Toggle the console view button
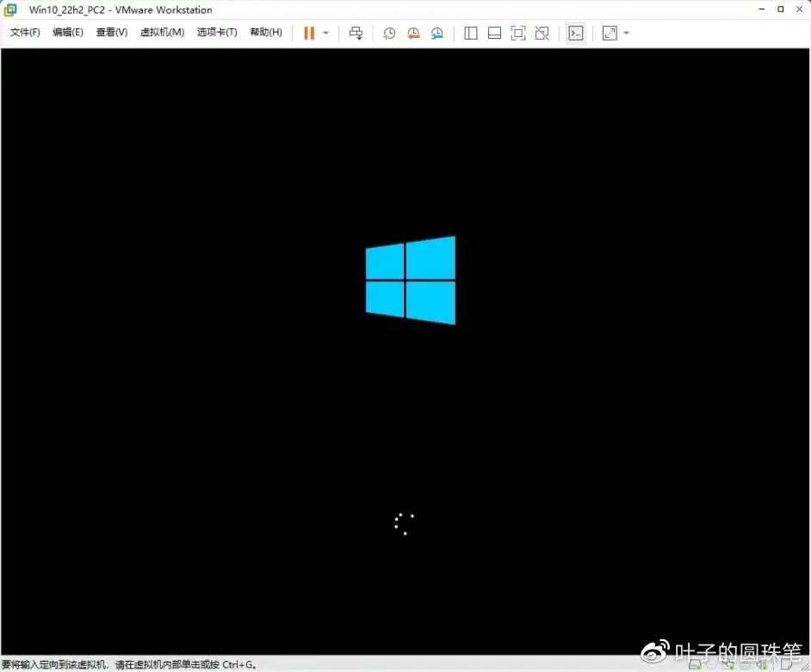Screen dimensions: 811x672 tap(576, 33)
